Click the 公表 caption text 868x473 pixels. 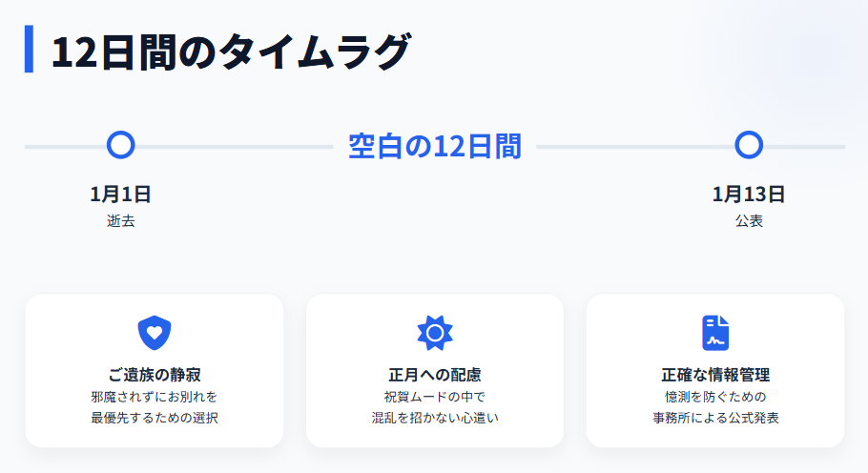point(749,221)
